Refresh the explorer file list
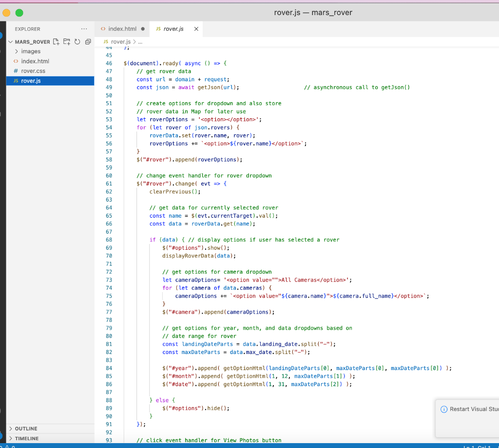The height and width of the screenshot is (448, 499). 77,42
